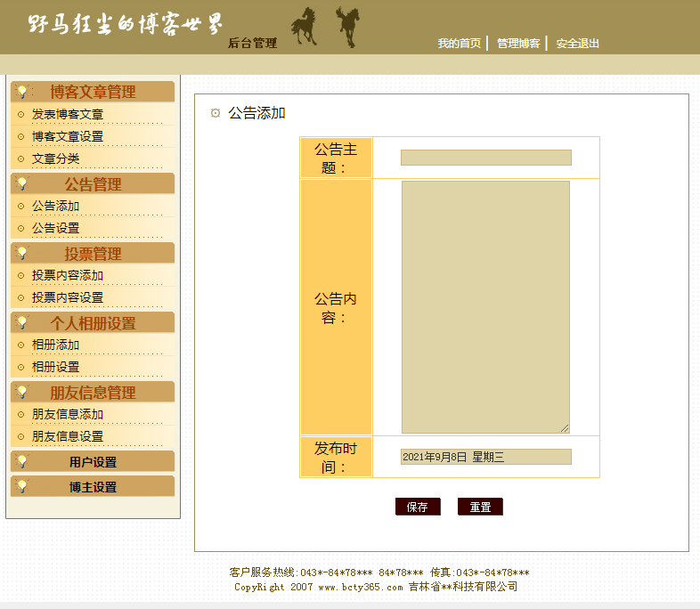
Task: Click the lightbulb icon beside 个人相册设置
Action: pos(22,322)
